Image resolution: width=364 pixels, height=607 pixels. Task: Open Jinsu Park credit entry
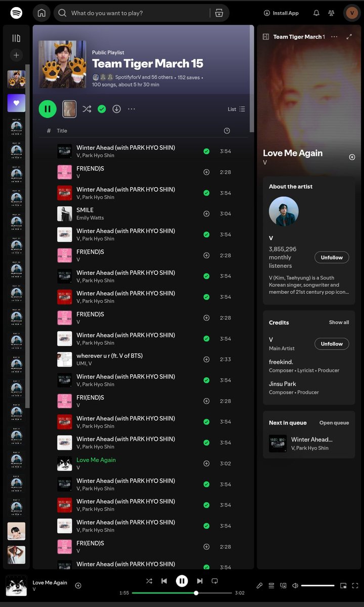point(283,384)
